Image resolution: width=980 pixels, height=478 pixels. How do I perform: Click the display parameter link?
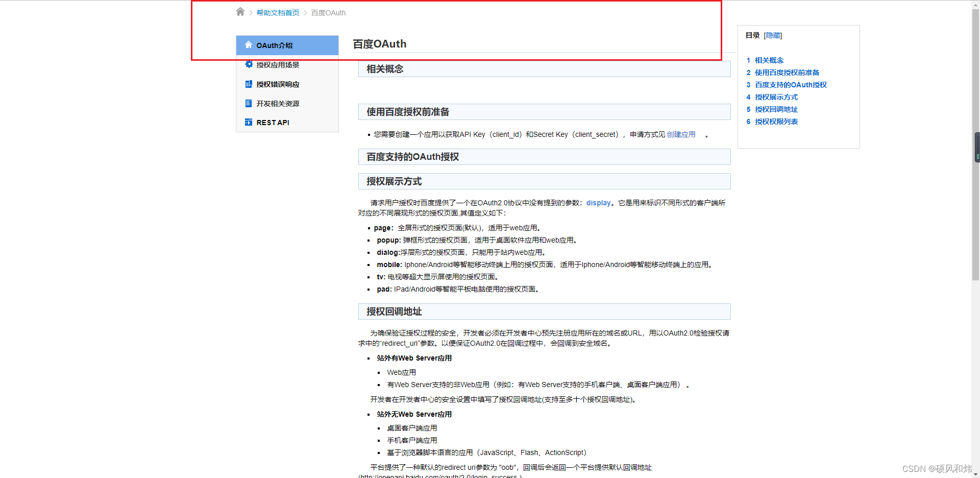click(598, 203)
